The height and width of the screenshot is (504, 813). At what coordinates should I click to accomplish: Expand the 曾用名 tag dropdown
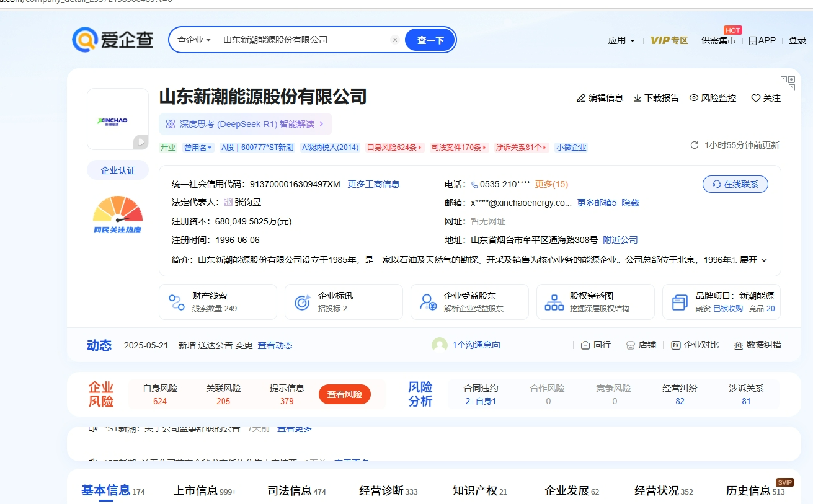[x=198, y=148]
